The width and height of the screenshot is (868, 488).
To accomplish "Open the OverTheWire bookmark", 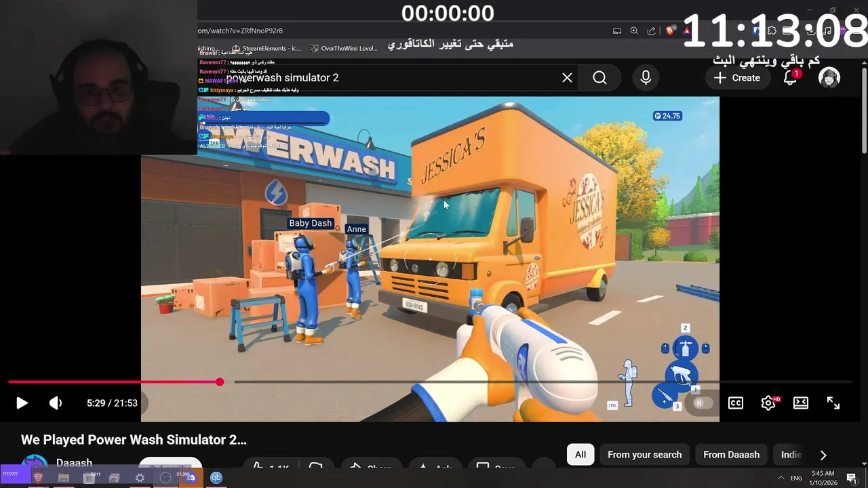I will tap(344, 49).
